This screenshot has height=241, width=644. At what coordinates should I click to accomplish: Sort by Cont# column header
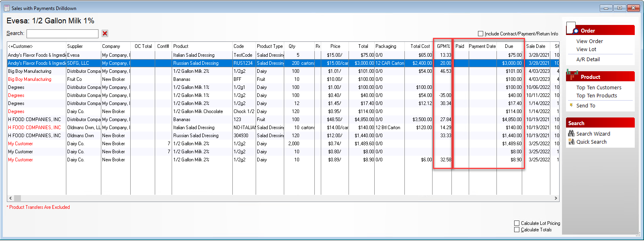coord(164,46)
